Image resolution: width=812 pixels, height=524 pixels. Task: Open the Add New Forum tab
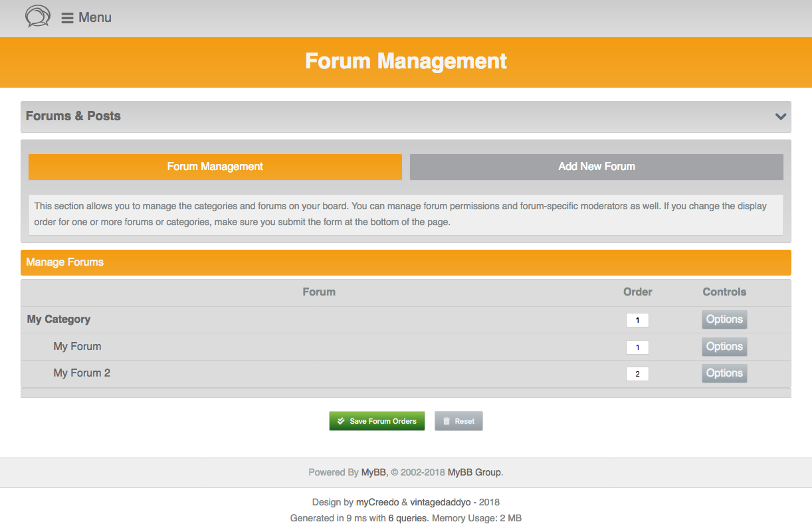(x=596, y=167)
